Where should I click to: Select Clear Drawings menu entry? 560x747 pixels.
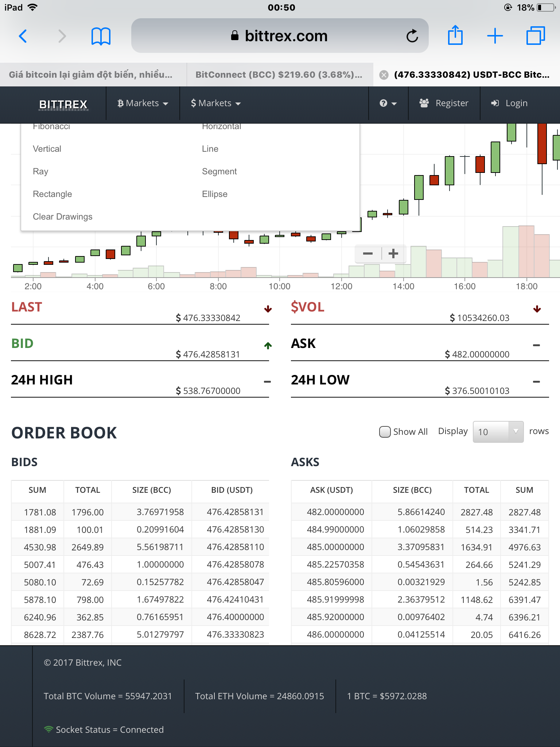62,217
